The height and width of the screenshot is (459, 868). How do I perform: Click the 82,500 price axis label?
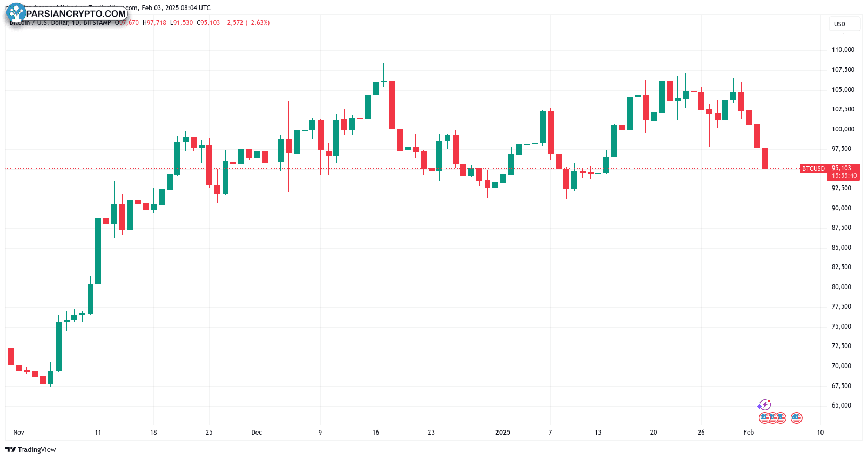[842, 267]
